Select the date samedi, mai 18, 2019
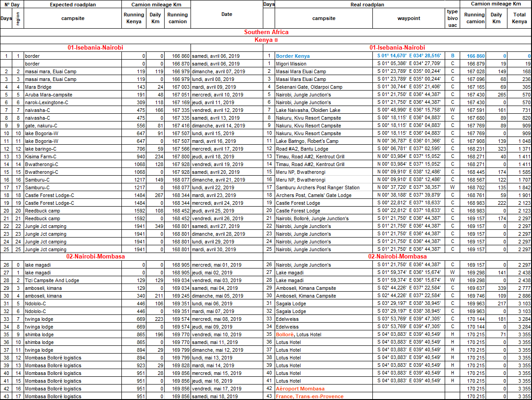 pos(216,396)
